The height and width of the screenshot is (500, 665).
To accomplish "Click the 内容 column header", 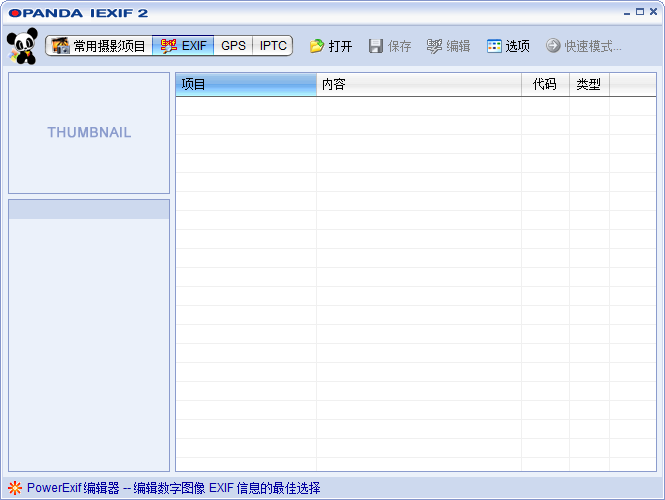I will 418,85.
